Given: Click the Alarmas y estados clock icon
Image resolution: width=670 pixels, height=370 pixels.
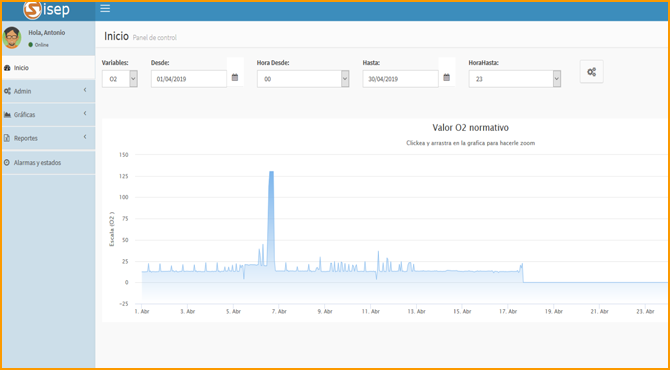Looking at the screenshot, I should click(x=6, y=163).
